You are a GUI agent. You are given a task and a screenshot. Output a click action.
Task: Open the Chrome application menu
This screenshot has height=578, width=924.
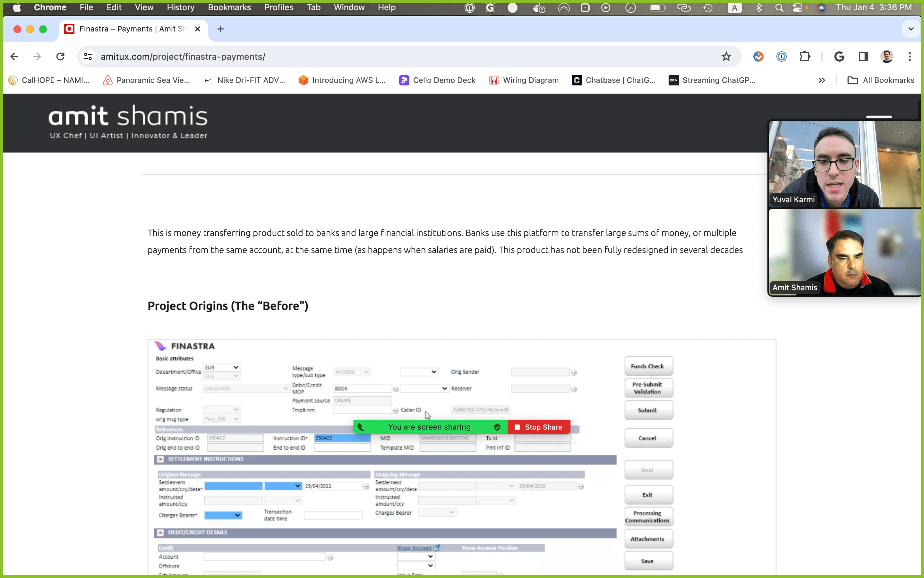click(50, 8)
